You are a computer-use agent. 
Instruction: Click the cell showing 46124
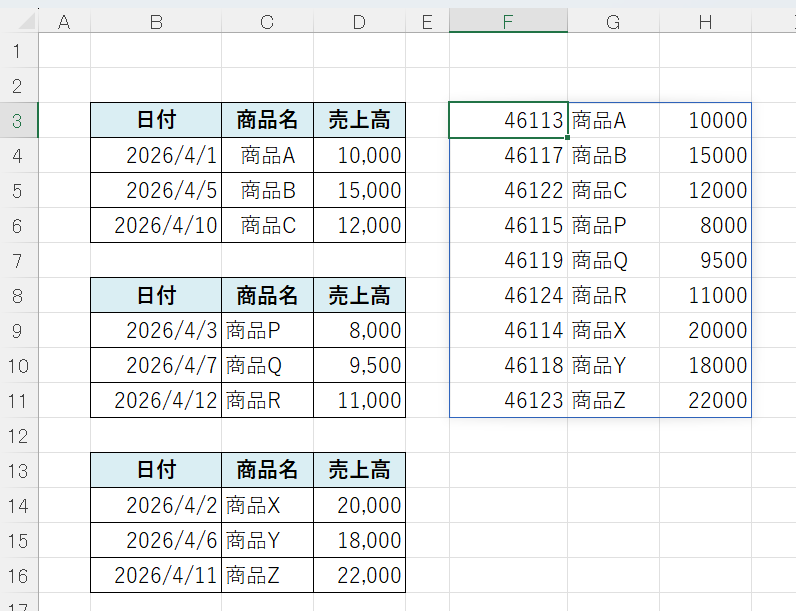click(508, 295)
